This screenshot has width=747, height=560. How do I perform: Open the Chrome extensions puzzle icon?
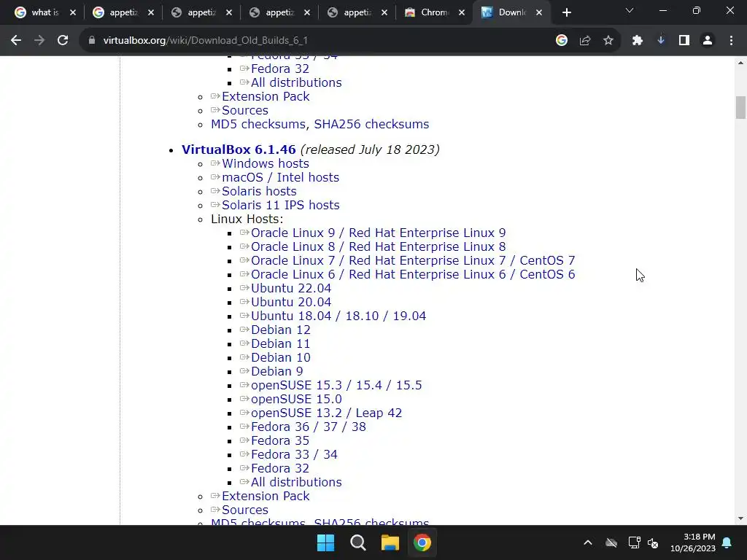[638, 41]
